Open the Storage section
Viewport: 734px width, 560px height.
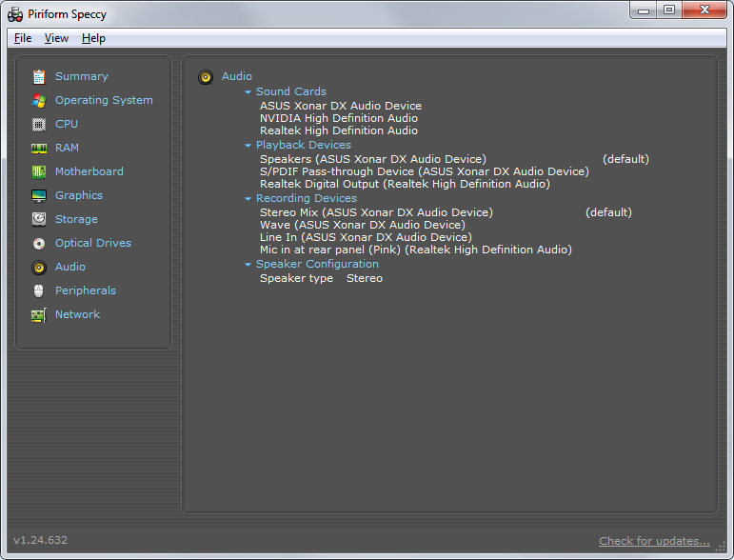tap(77, 219)
